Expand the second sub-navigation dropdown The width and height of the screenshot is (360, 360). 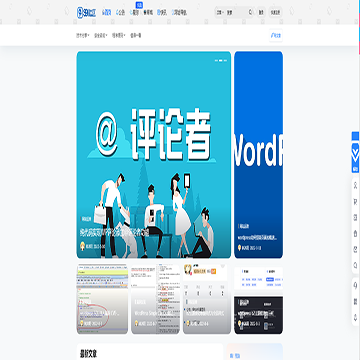pos(101,35)
